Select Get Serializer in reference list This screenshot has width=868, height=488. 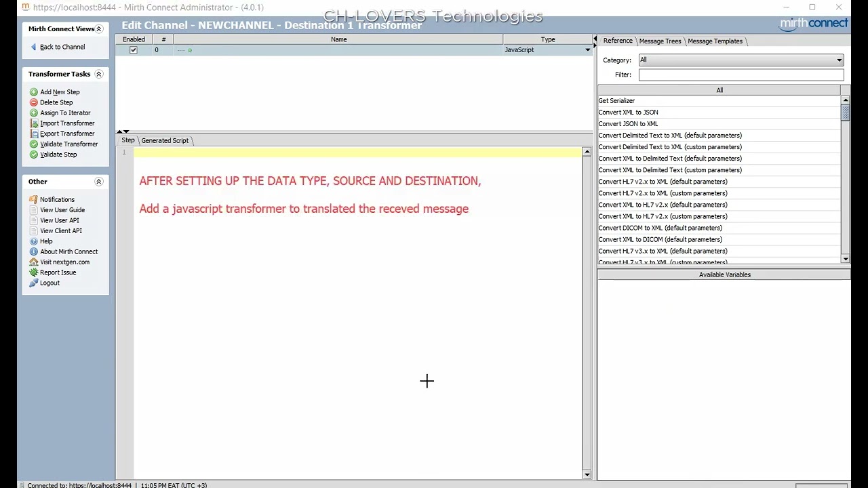pos(719,101)
